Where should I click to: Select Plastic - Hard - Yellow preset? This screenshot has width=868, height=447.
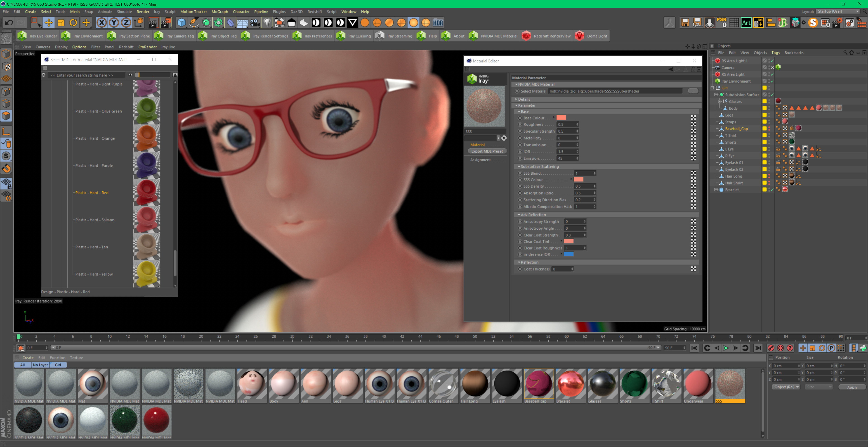(x=94, y=274)
